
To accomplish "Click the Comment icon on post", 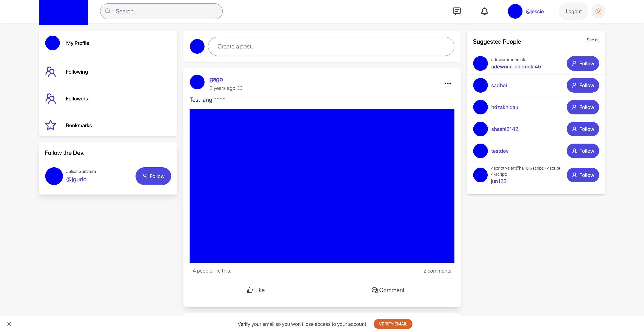I will pos(374,290).
